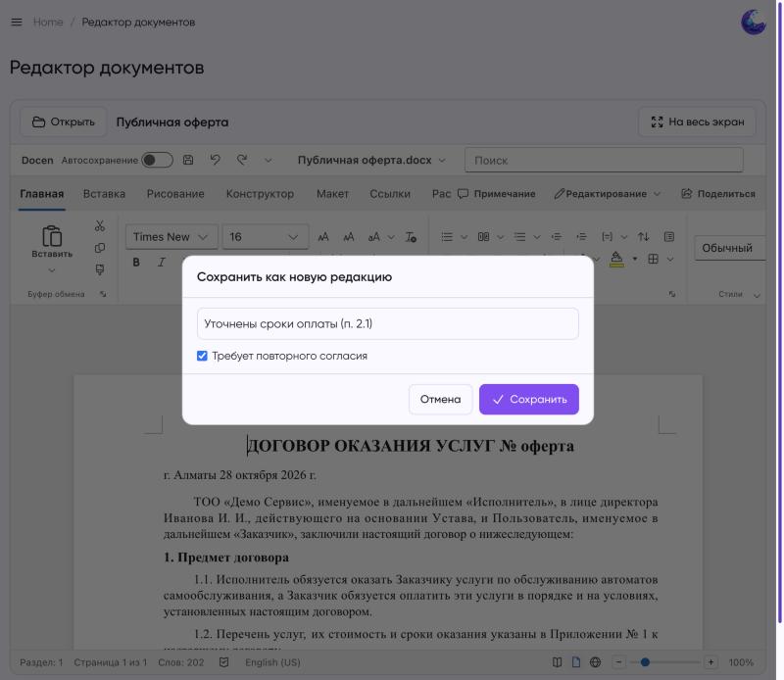Image resolution: width=784 pixels, height=680 pixels.
Task: Open the hamburger navigation menu
Action: pyautogui.click(x=17, y=22)
